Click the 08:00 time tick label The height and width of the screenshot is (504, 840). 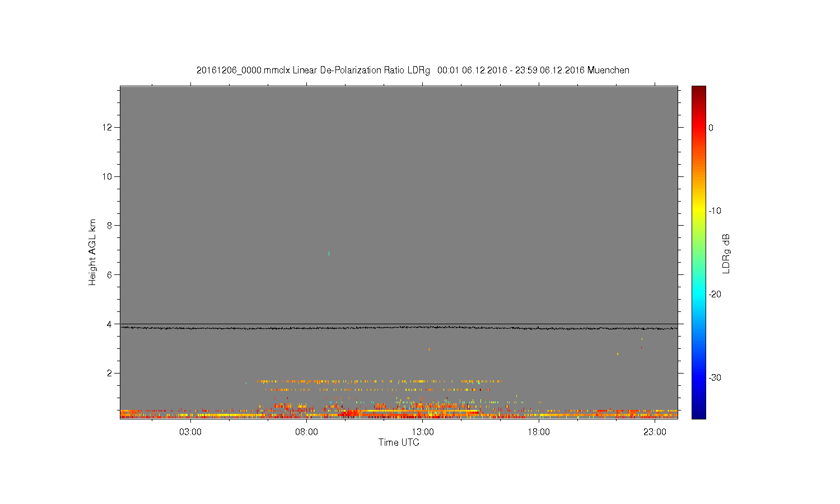pyautogui.click(x=307, y=432)
